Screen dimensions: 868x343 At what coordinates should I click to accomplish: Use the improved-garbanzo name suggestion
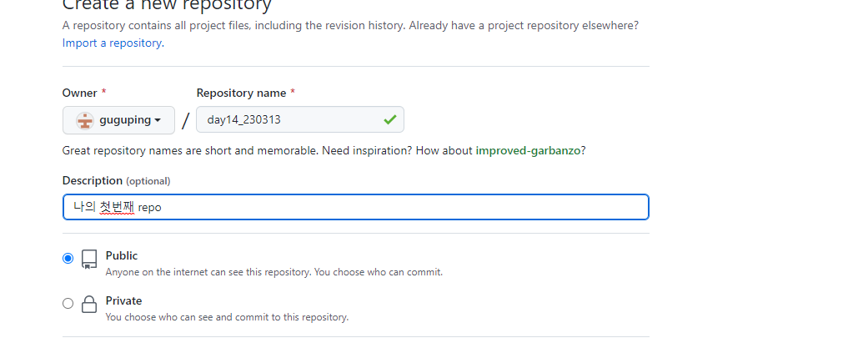pyautogui.click(x=528, y=151)
